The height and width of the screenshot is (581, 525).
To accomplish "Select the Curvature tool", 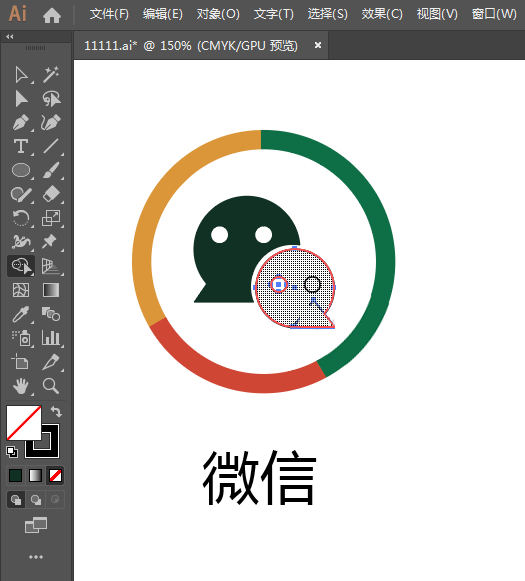I will tap(51, 123).
